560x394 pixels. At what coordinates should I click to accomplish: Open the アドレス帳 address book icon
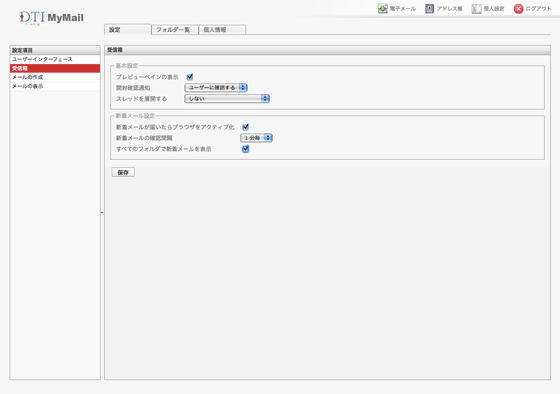(429, 9)
